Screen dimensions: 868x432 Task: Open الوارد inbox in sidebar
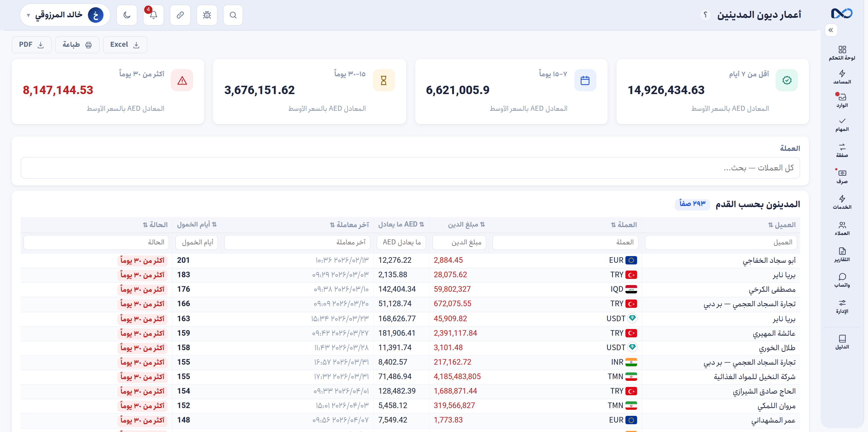(x=842, y=101)
